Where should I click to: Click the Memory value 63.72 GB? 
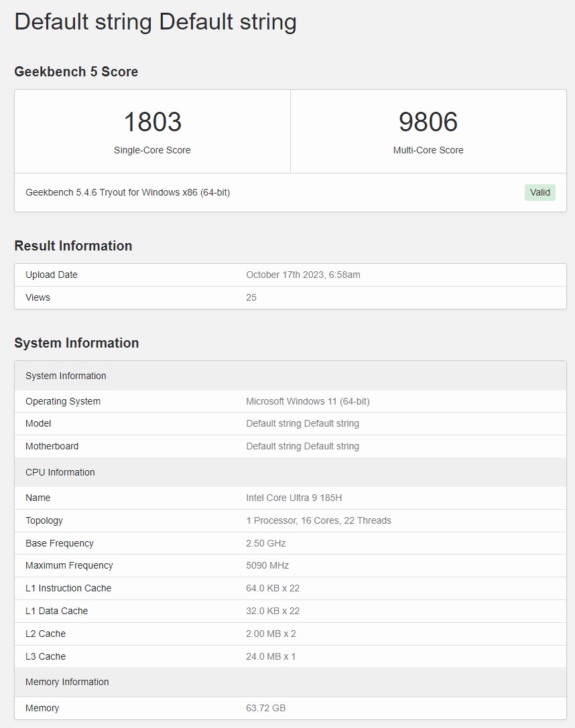tap(265, 708)
